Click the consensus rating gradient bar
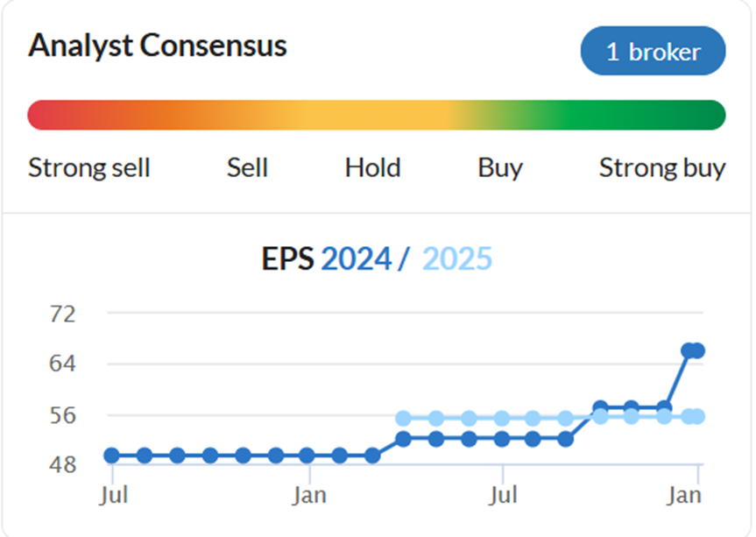The width and height of the screenshot is (756, 537). [x=376, y=116]
